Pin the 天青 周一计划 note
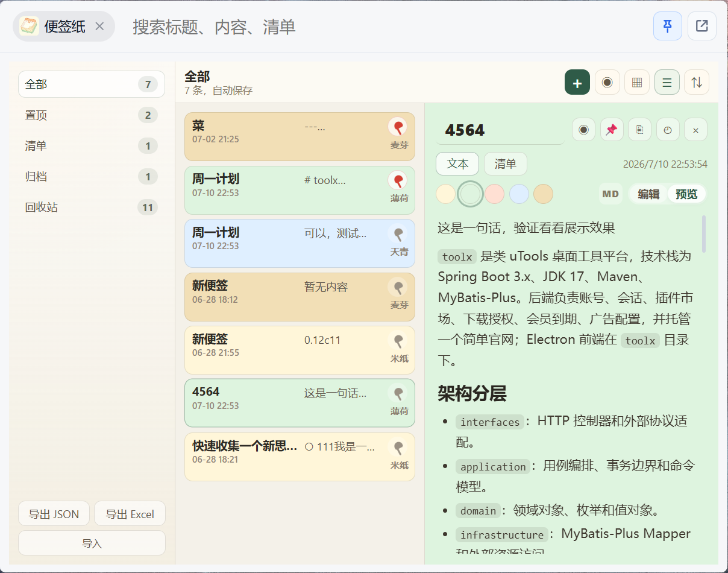The image size is (728, 573). [x=397, y=234]
